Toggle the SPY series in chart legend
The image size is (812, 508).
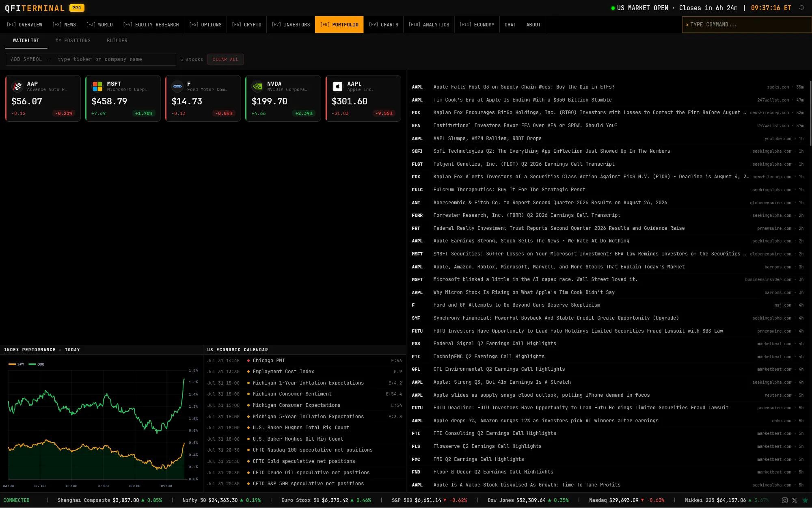pos(16,364)
